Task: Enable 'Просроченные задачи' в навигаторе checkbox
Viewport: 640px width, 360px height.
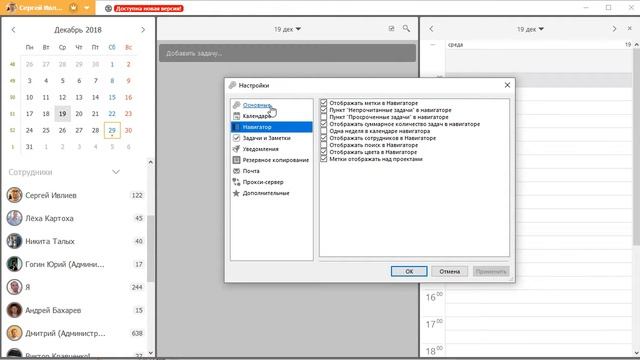Action: (x=324, y=117)
